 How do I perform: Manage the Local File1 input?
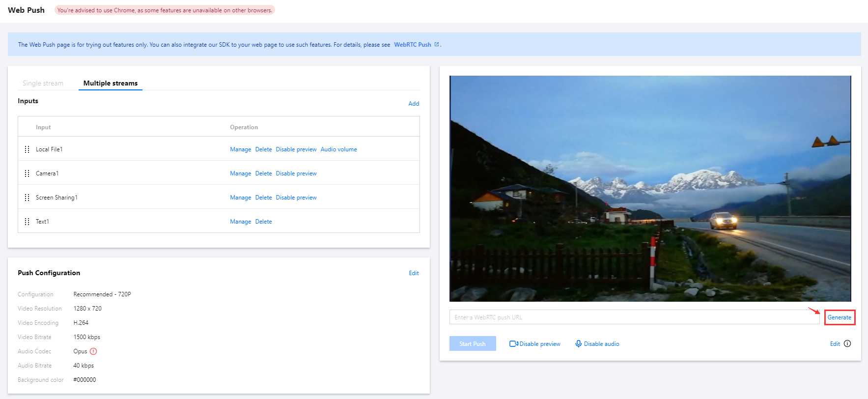tap(240, 149)
